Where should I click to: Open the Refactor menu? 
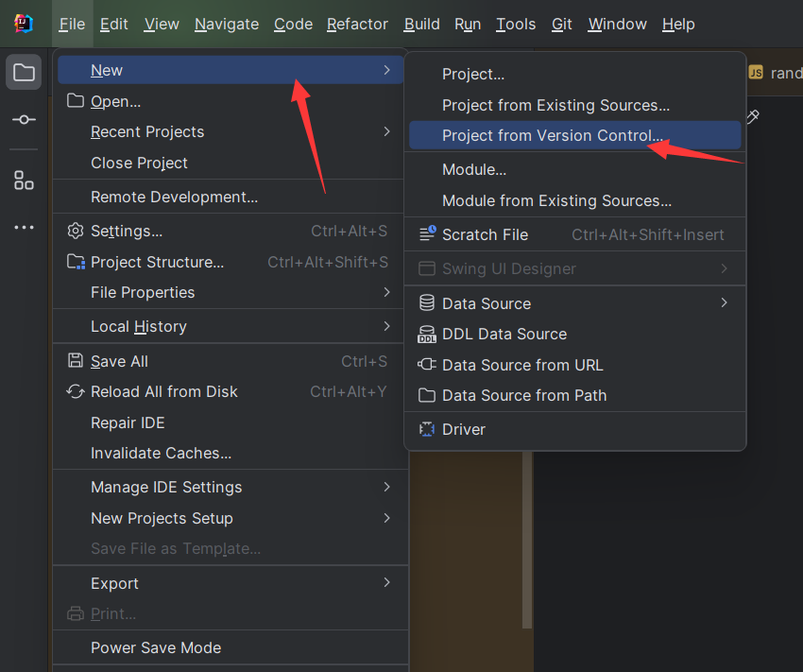[x=357, y=24]
